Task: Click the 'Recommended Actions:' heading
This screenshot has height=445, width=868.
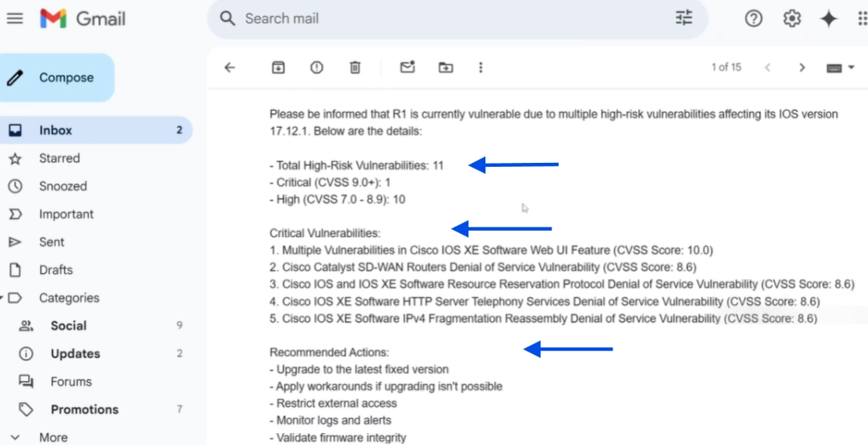Action: pyautogui.click(x=330, y=352)
